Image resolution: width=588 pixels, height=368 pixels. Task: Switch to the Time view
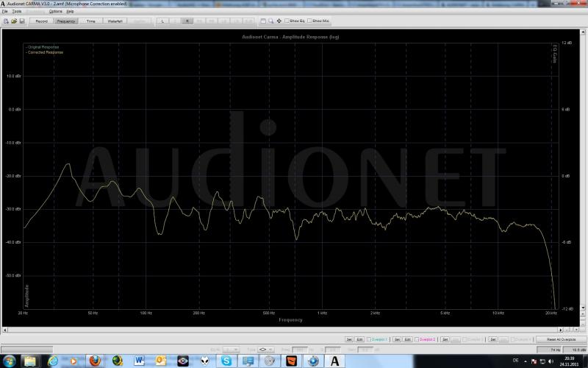coord(90,21)
